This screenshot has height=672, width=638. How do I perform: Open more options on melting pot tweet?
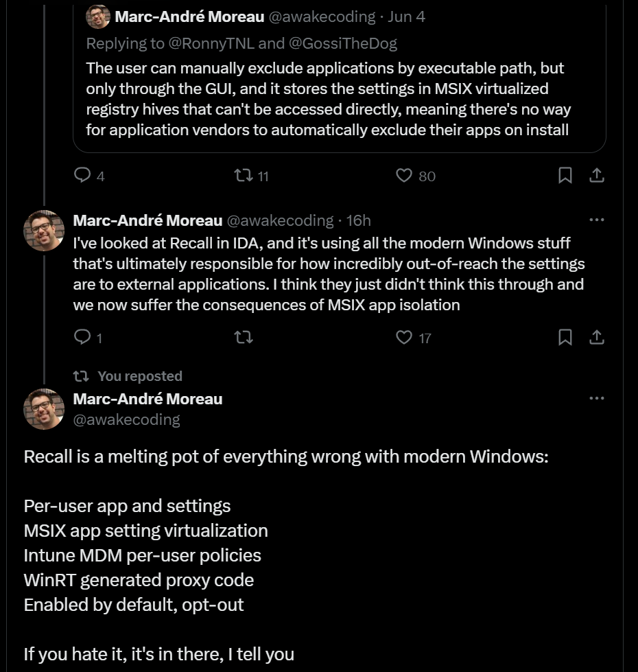597,398
